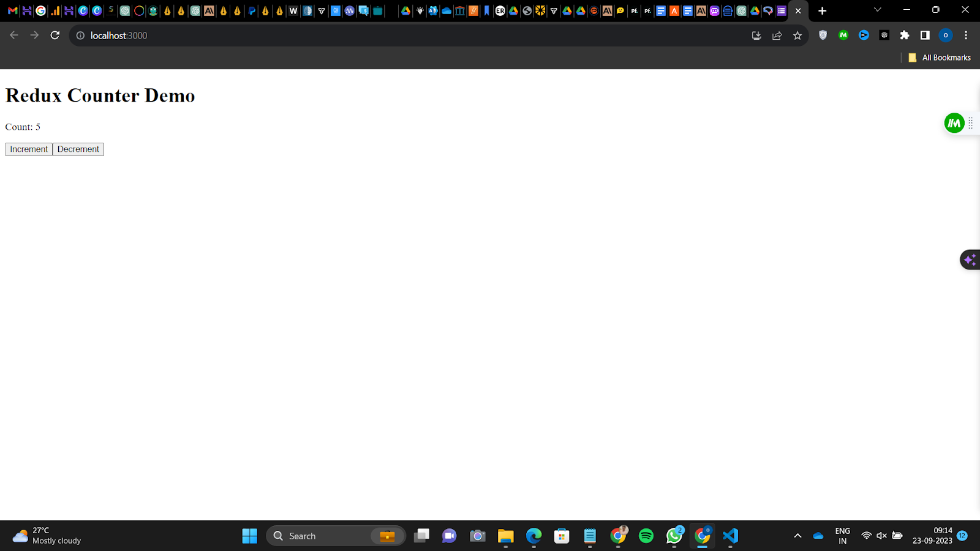Open Spotify from the taskbar
This screenshot has width=980, height=551.
coord(646,536)
